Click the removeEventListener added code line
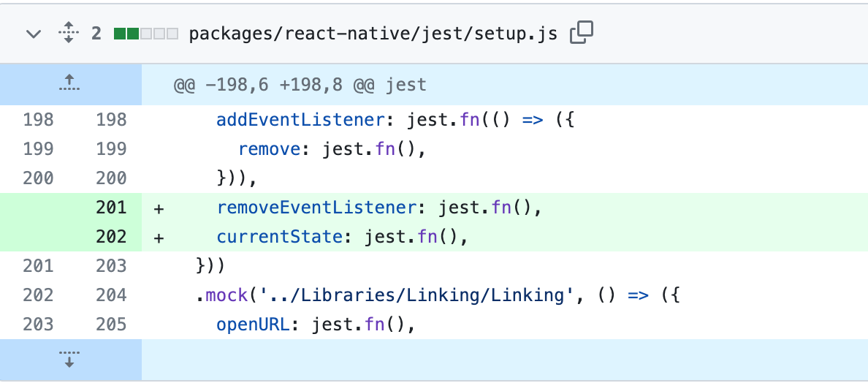The width and height of the screenshot is (868, 383). (x=378, y=208)
